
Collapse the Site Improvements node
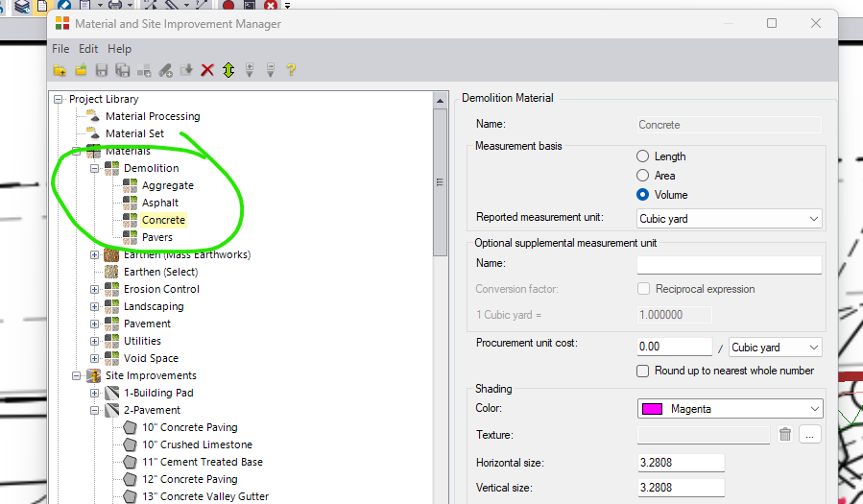77,375
